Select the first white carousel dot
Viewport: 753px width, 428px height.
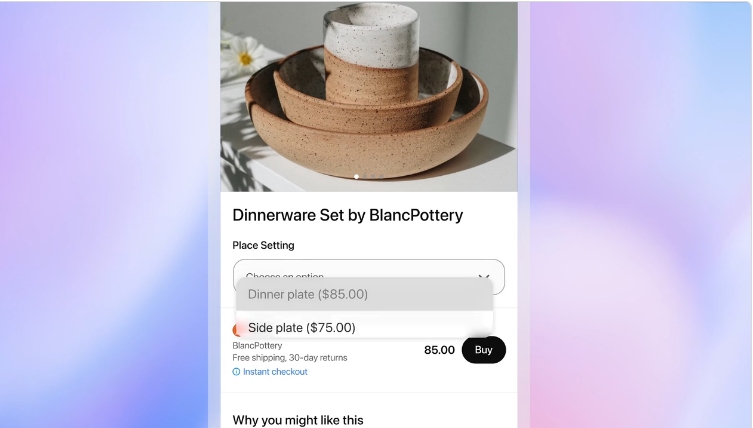point(356,177)
